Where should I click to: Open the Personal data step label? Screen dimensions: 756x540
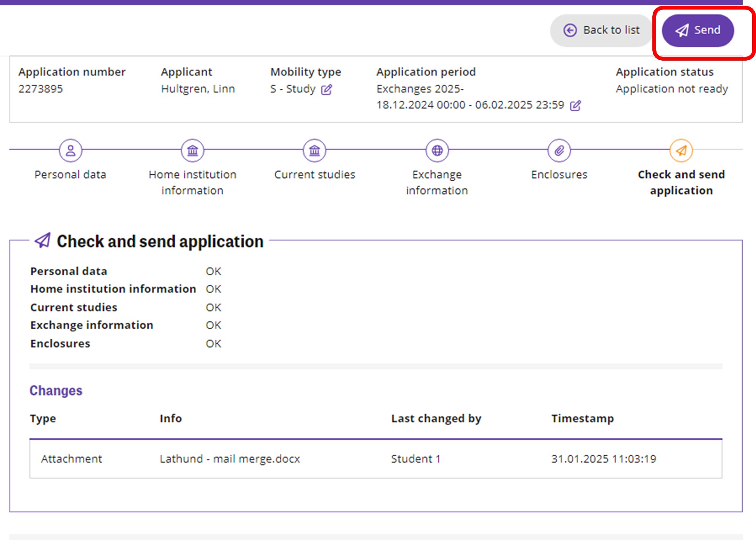[70, 174]
